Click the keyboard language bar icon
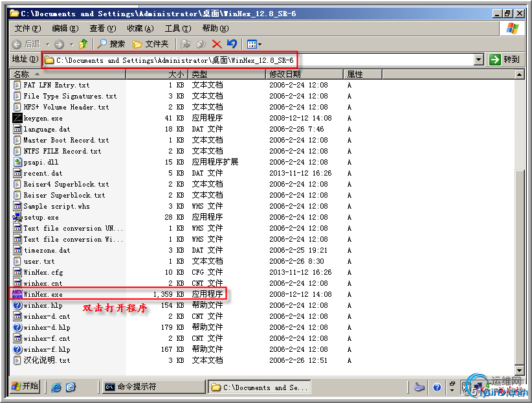 [x=419, y=387]
